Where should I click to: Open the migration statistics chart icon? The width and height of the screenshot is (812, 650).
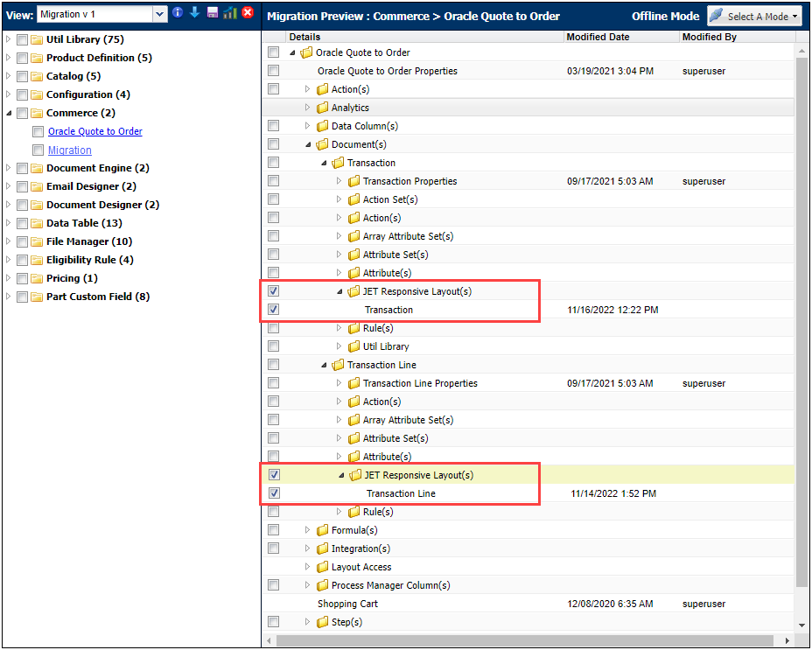tap(228, 15)
